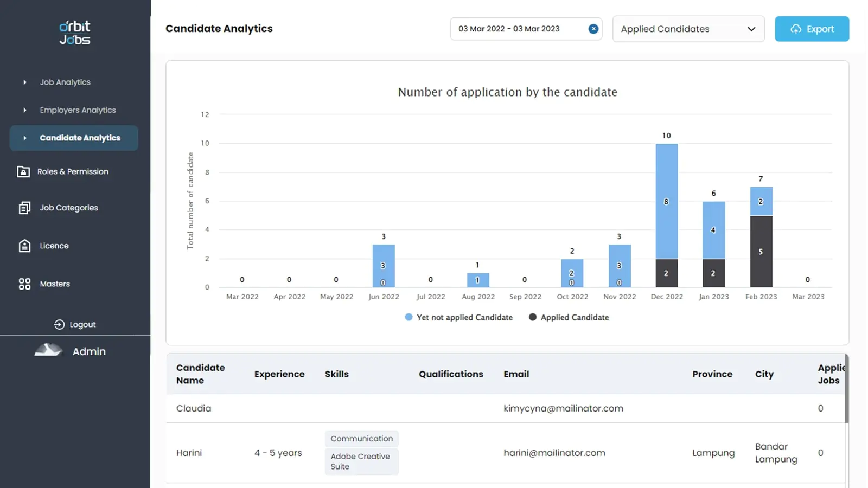Image resolution: width=868 pixels, height=488 pixels.
Task: Open the date range field
Action: tap(526, 29)
